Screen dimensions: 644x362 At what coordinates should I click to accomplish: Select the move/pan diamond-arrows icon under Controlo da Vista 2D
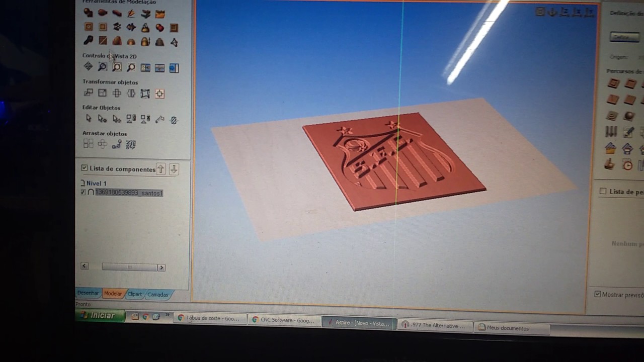pos(88,67)
